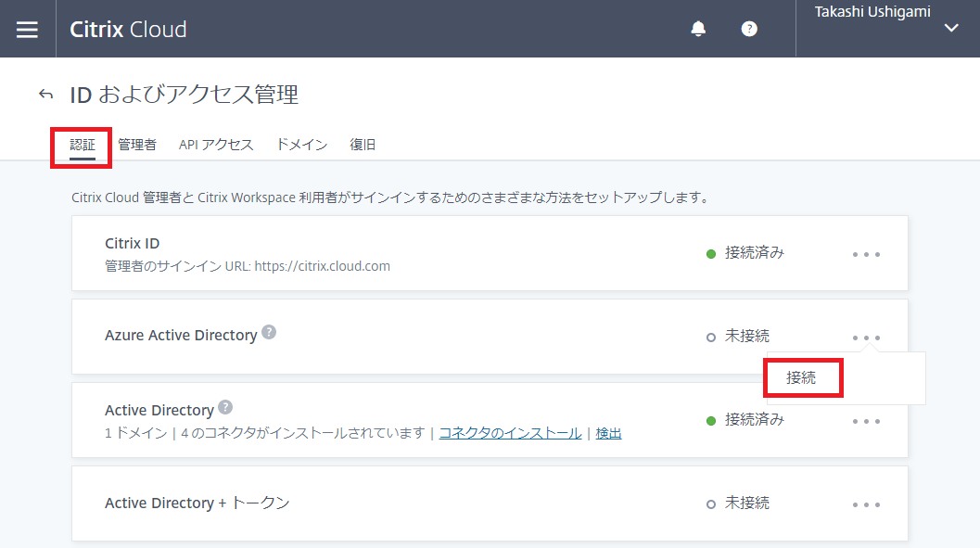This screenshot has height=548, width=980.
Task: Open the ellipsis menu for Citrix ID
Action: pos(866,252)
